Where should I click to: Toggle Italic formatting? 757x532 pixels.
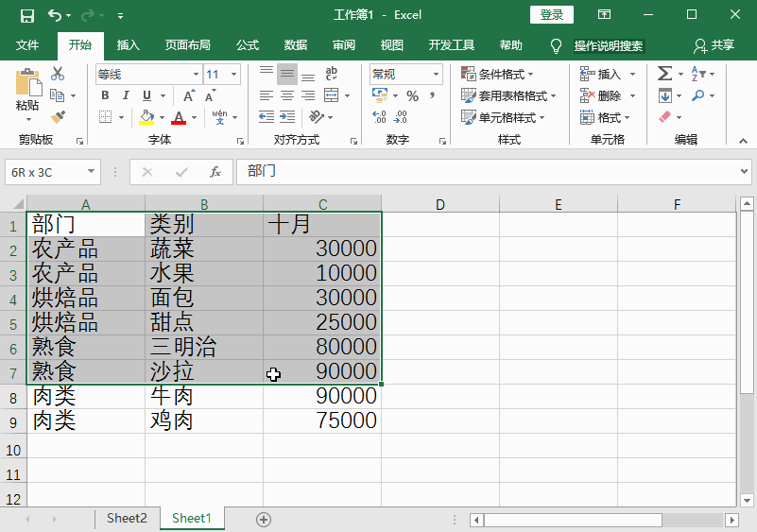(126, 95)
